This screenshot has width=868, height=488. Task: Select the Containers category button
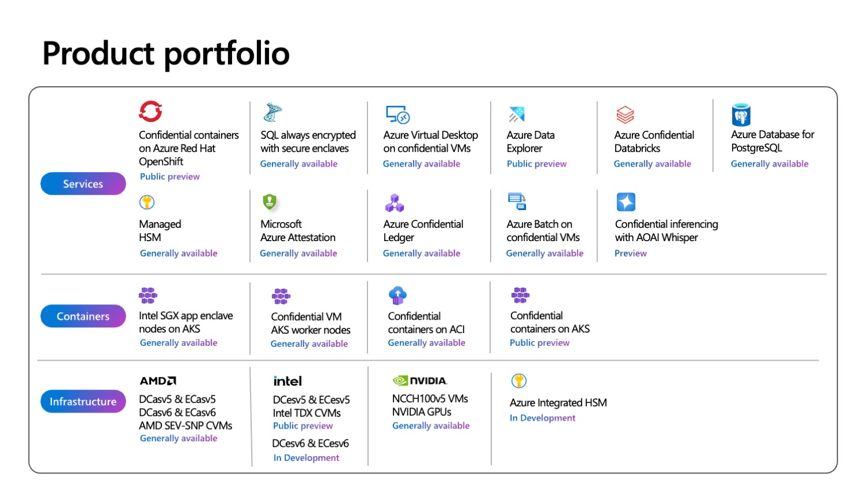click(83, 316)
